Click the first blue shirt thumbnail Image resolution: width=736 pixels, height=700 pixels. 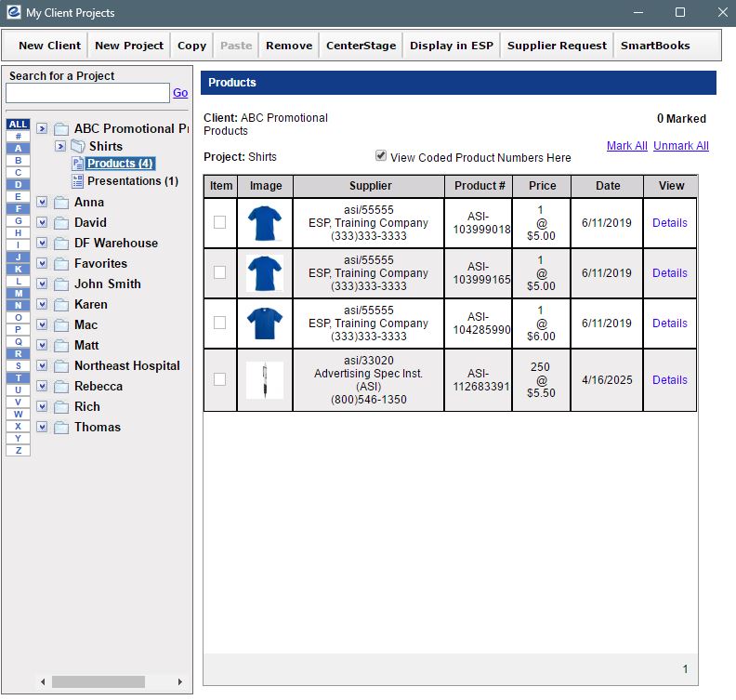[x=265, y=223]
